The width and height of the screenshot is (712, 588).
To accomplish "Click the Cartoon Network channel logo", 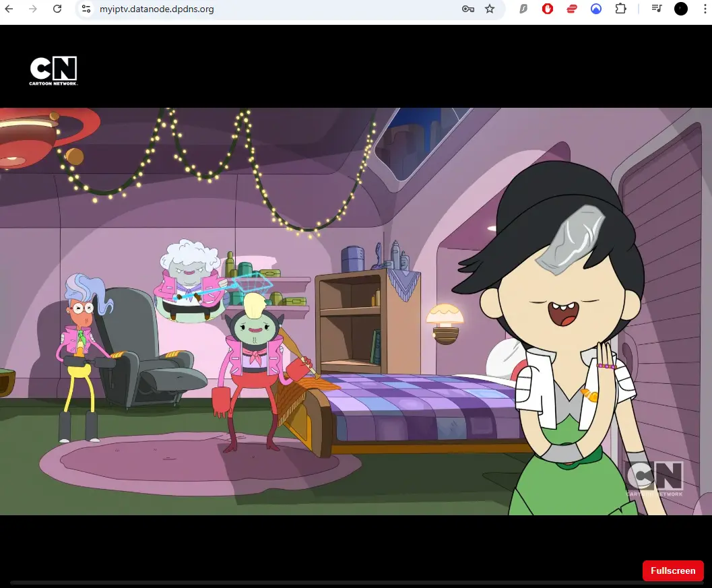I will (54, 71).
